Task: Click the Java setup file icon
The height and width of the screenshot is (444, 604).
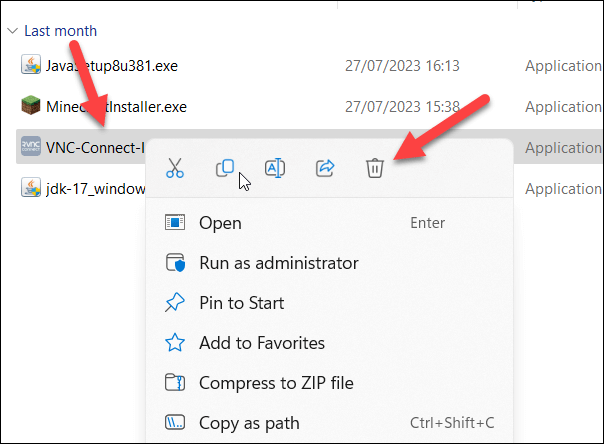Action: click(x=30, y=66)
